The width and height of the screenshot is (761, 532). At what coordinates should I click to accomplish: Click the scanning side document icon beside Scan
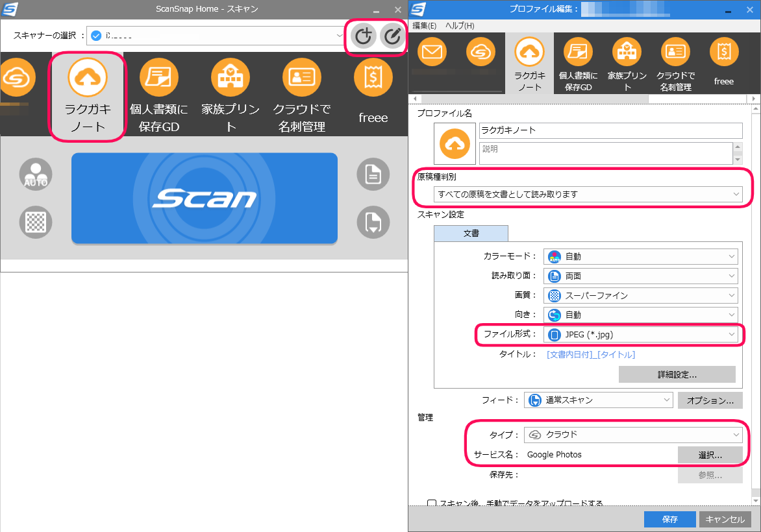(373, 174)
